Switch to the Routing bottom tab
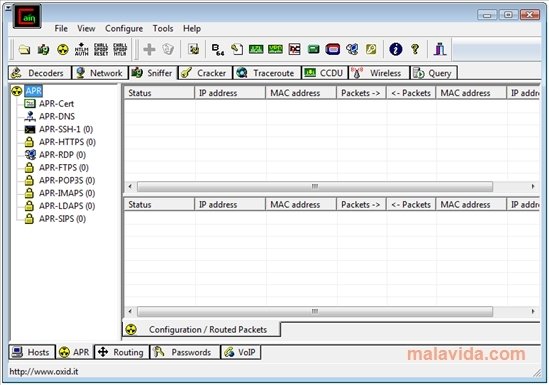Viewport: 549px width, 385px height. (121, 352)
